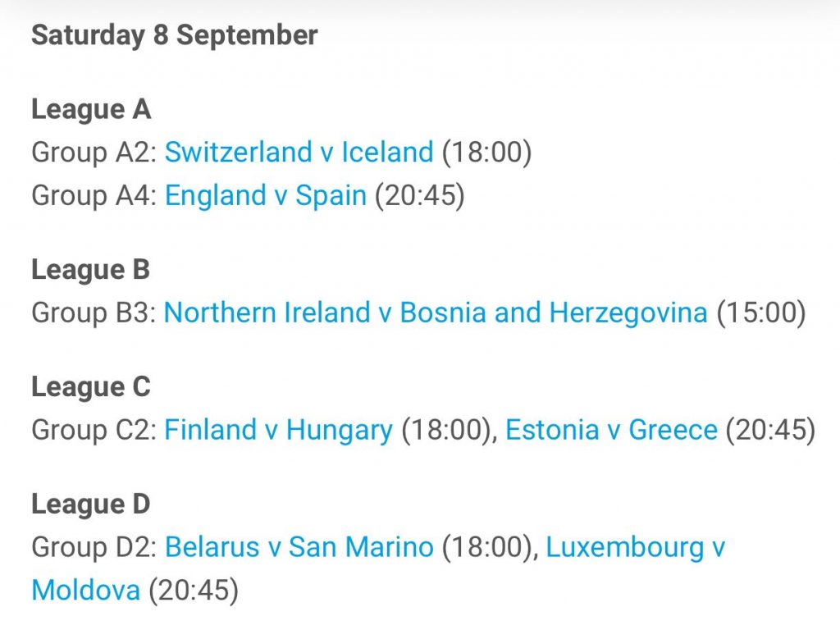This screenshot has height=630, width=840.
Task: Click the Moldova link text
Action: (x=85, y=590)
